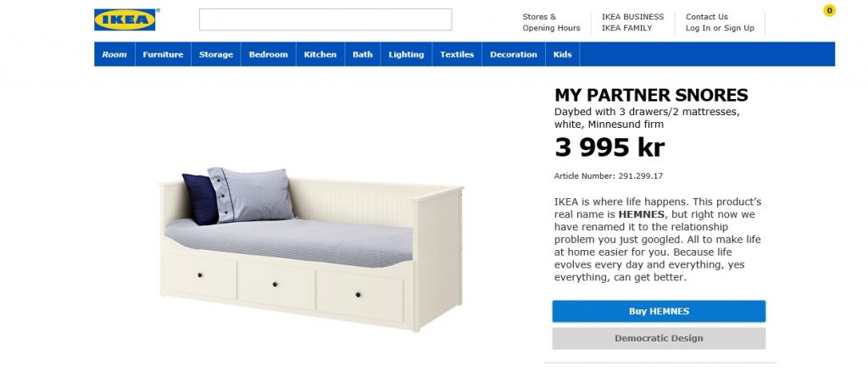Open Stores & Opening Hours link

click(551, 22)
